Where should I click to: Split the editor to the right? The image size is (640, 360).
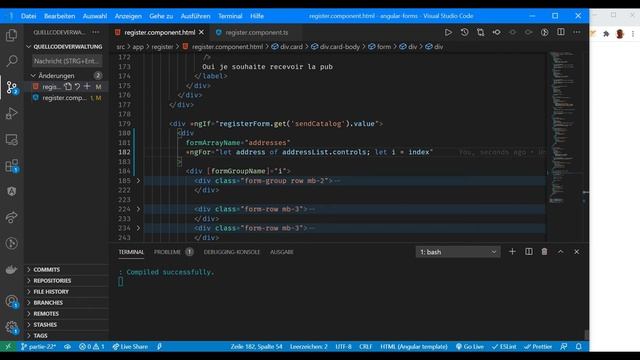[x=561, y=32]
